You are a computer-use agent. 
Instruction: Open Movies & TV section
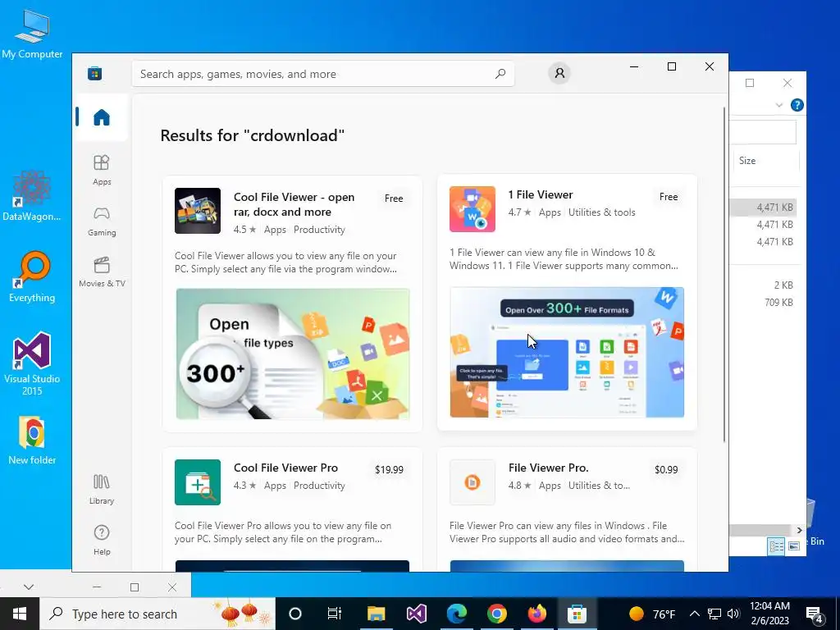102,272
